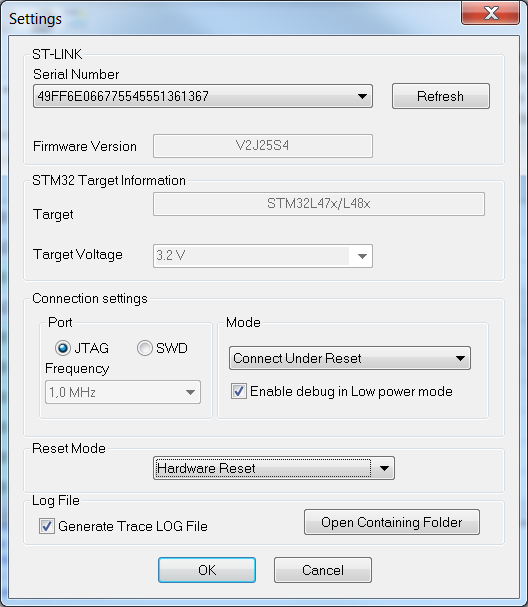Image resolution: width=528 pixels, height=607 pixels.
Task: Click the Serial Number value text
Action: pyautogui.click(x=123, y=96)
